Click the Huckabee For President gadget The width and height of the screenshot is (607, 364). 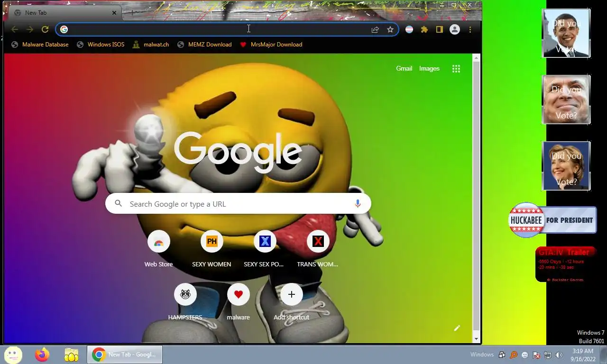tap(552, 220)
